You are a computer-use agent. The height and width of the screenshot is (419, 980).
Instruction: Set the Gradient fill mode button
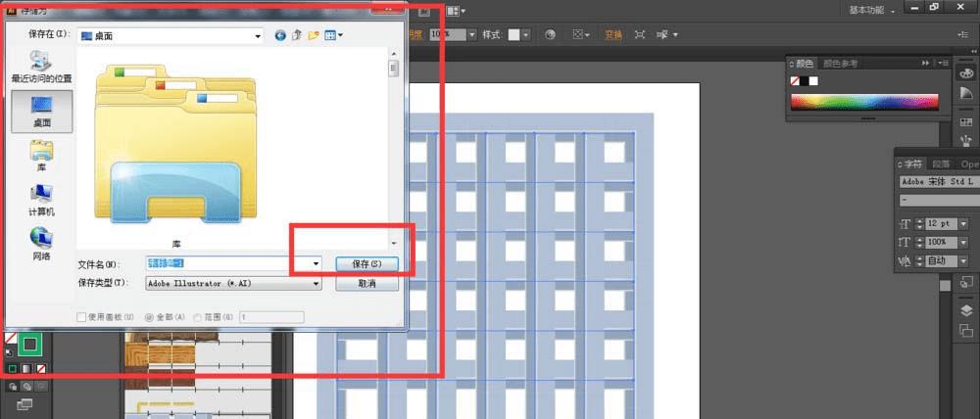pyautogui.click(x=25, y=369)
